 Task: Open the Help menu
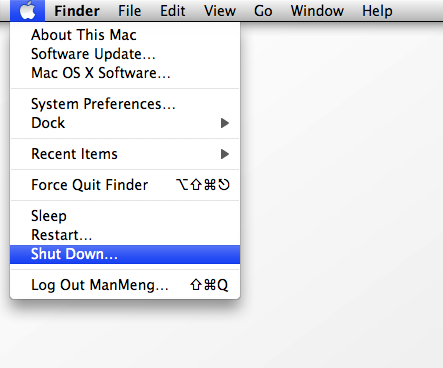[x=377, y=11]
